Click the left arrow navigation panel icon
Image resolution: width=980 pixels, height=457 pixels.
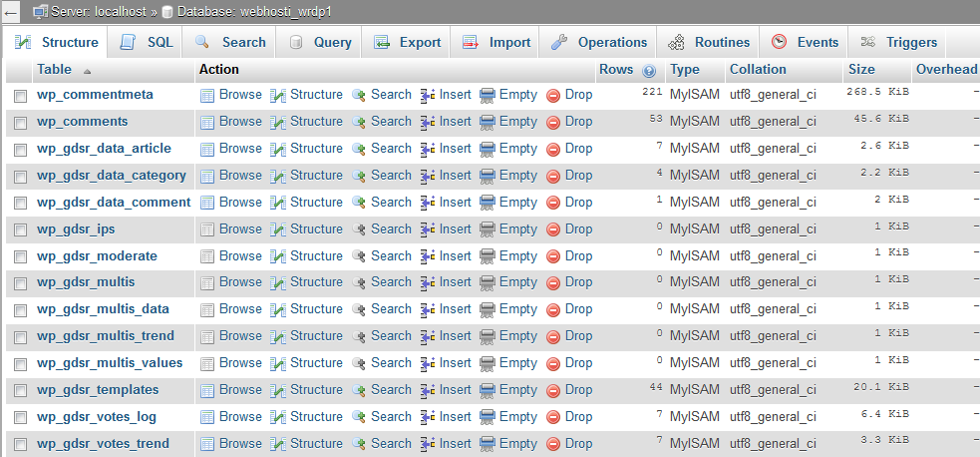(x=11, y=11)
